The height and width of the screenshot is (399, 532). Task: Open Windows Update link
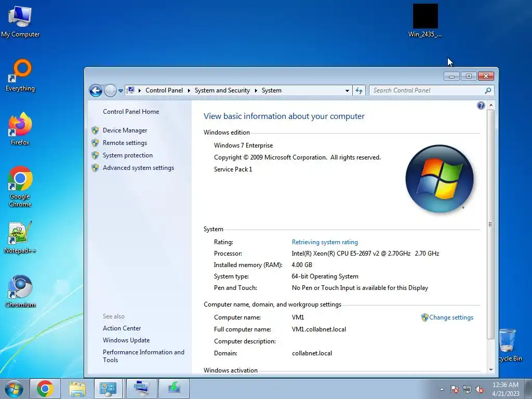[x=126, y=340]
